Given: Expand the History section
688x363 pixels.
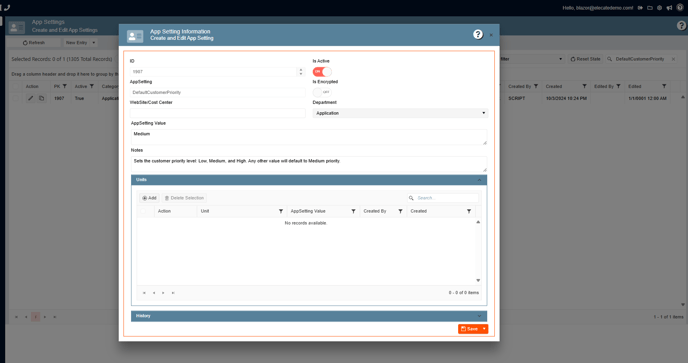Looking at the screenshot, I should click(479, 316).
